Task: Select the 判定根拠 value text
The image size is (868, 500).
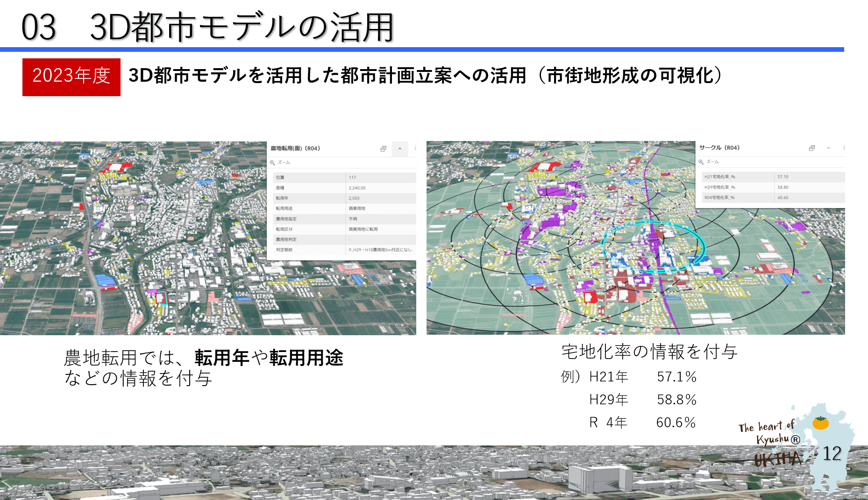Action: pos(380,250)
